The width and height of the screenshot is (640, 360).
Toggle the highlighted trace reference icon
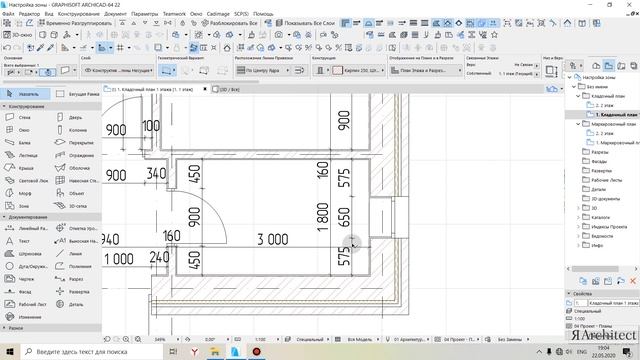193,48
